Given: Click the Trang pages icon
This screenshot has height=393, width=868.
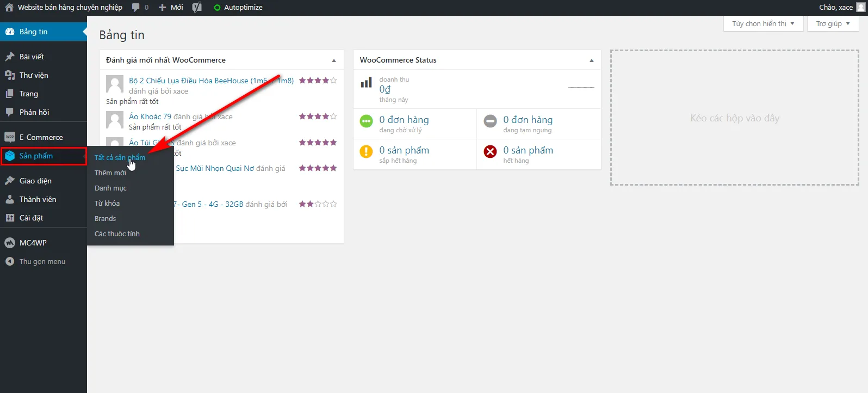Looking at the screenshot, I should 10,94.
